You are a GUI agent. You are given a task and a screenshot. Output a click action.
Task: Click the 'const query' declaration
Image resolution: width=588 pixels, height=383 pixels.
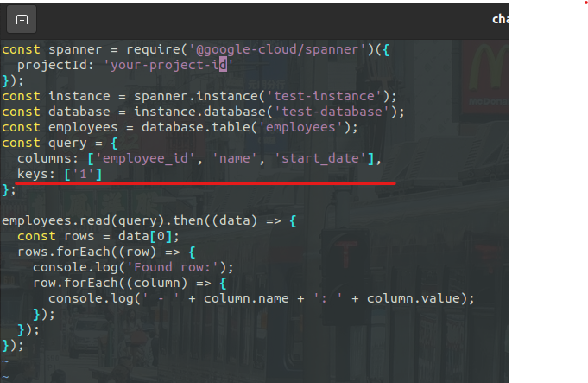click(44, 143)
